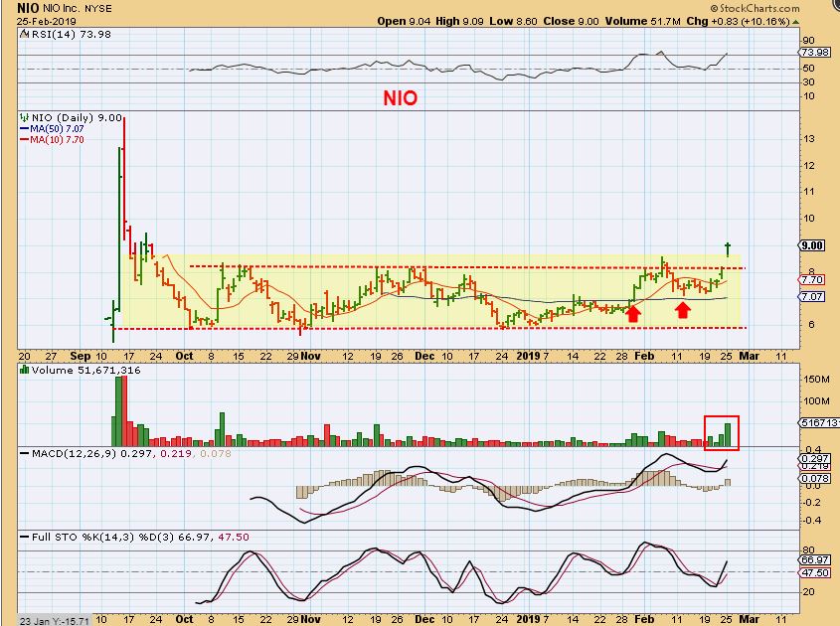Click the latest green volume bar
The height and width of the screenshot is (626, 840).
click(728, 435)
